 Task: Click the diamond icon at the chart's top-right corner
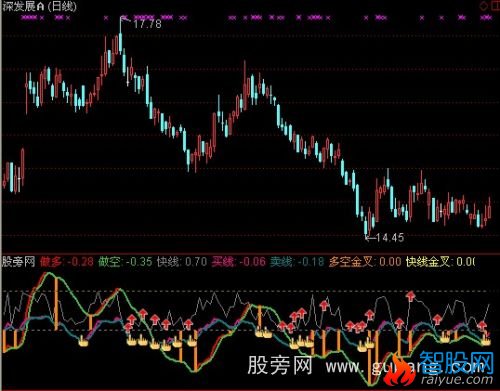click(483, 6)
